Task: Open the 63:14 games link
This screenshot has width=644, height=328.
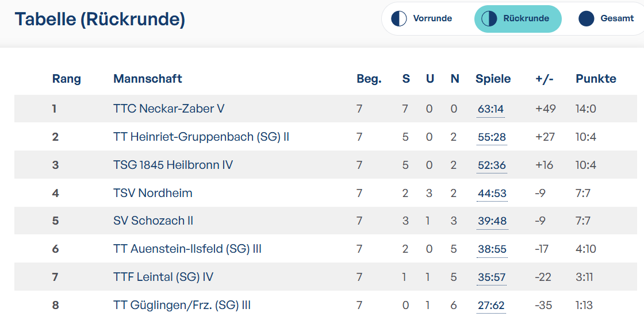Action: click(490, 109)
